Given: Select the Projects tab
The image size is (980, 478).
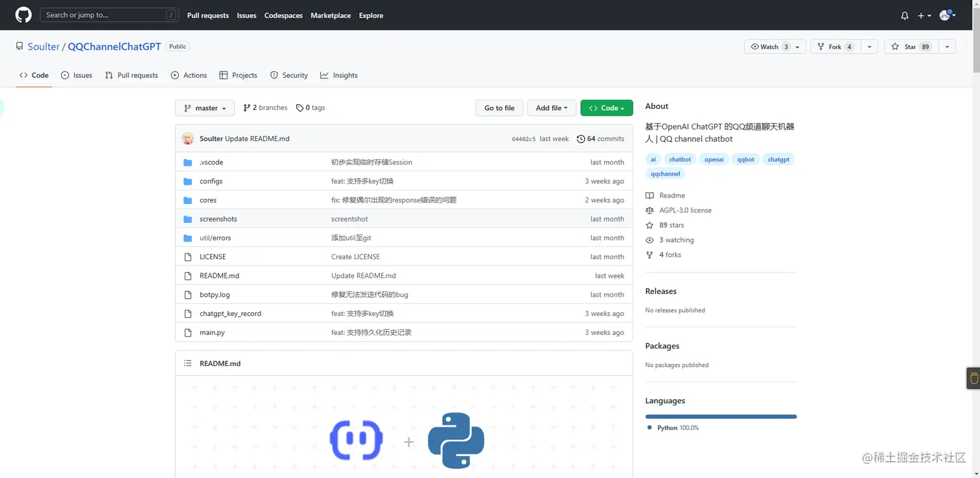Looking at the screenshot, I should tap(238, 75).
